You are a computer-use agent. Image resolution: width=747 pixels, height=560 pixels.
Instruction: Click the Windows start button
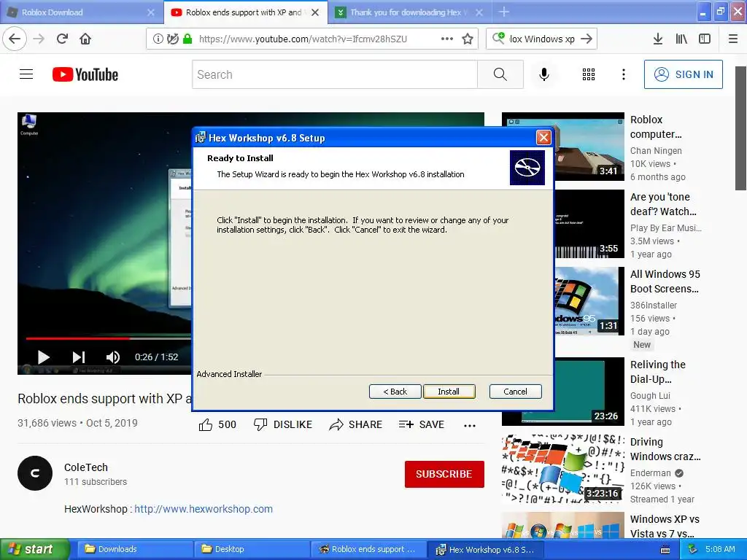[34, 549]
